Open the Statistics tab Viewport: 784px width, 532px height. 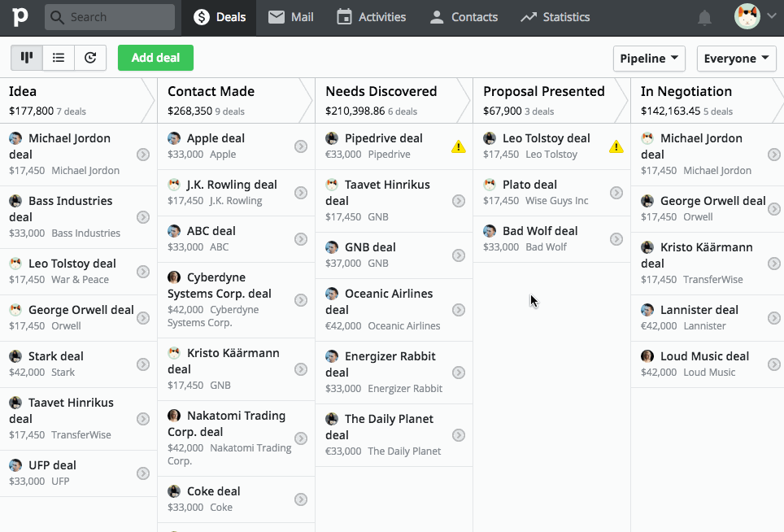[x=555, y=18]
